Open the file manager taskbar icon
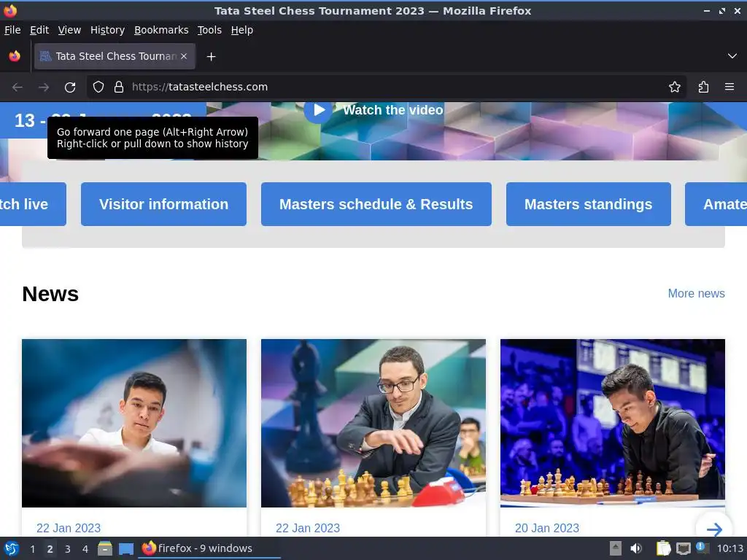The height and width of the screenshot is (560, 747). (x=105, y=548)
